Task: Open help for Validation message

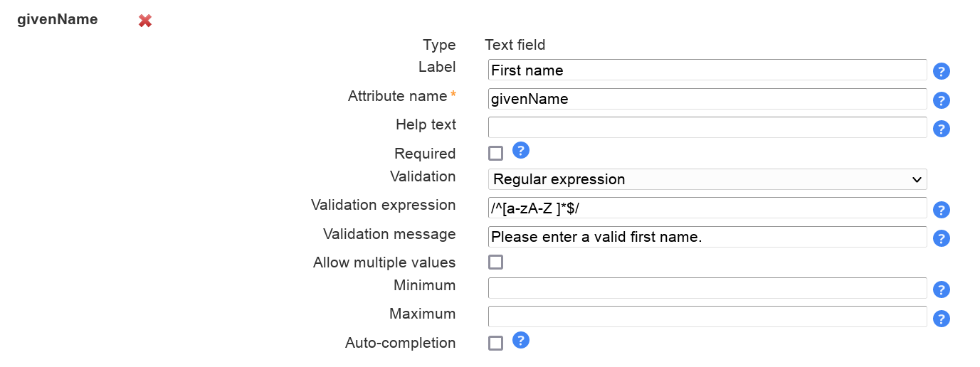Action: [x=942, y=238]
